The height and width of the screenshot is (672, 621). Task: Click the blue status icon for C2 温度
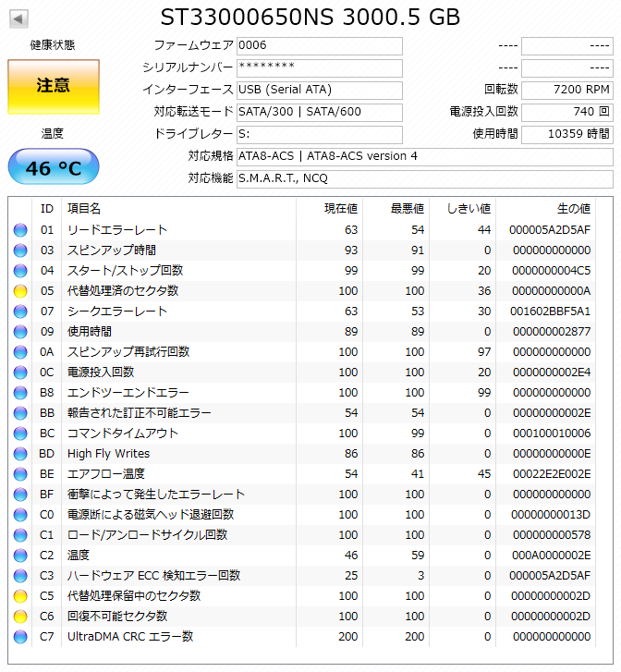coord(20,556)
